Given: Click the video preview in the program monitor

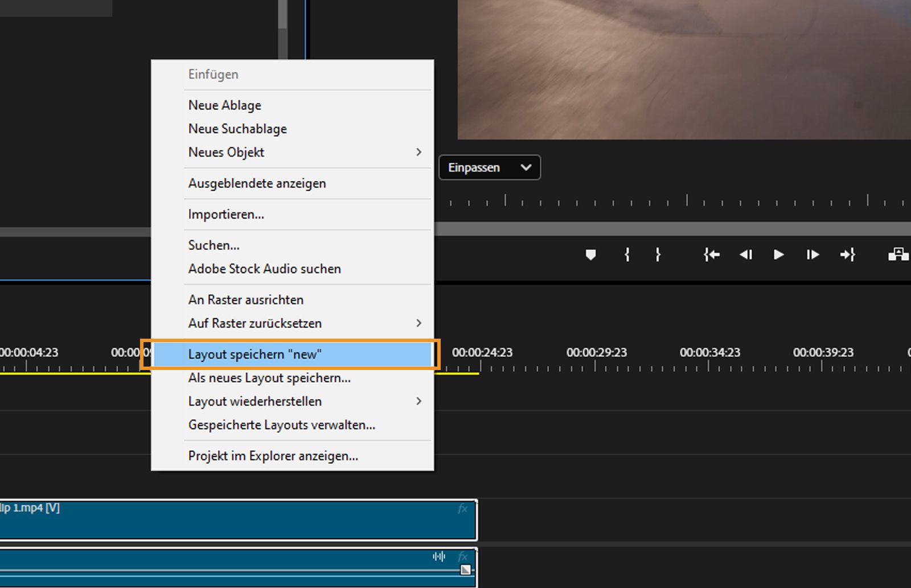Looking at the screenshot, I should coord(684,69).
